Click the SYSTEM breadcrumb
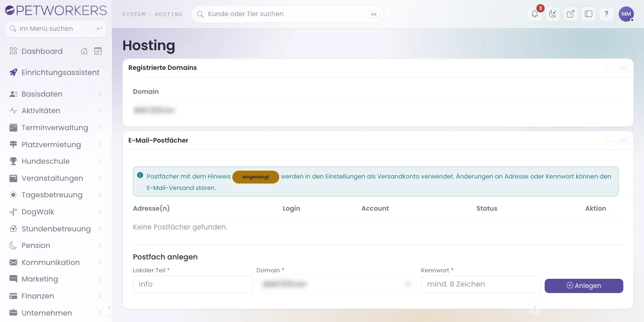Image resolution: width=644 pixels, height=322 pixels. click(134, 14)
